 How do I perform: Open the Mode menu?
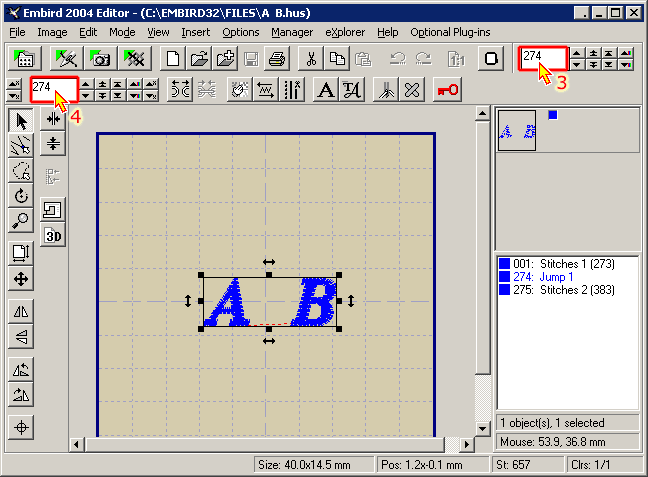[x=122, y=32]
